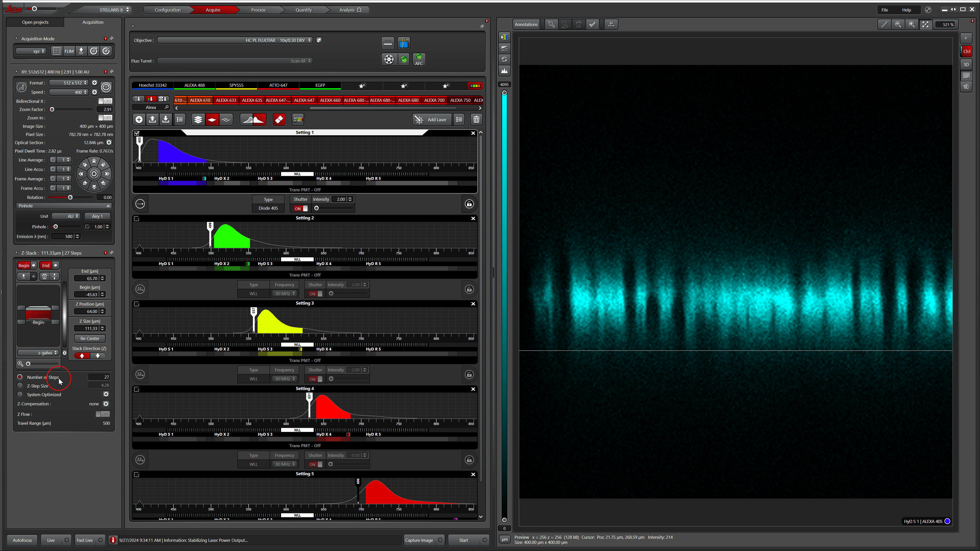Open the Process step tab

(x=258, y=10)
